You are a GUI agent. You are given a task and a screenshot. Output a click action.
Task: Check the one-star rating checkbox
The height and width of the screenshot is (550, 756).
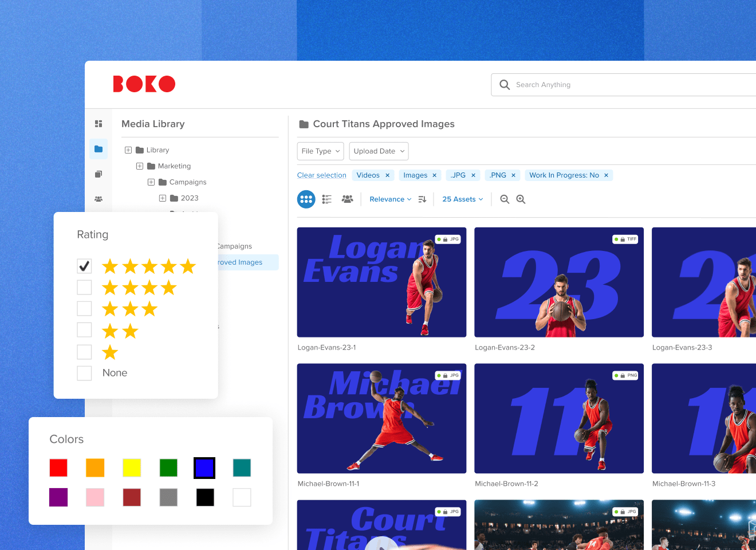tap(84, 352)
